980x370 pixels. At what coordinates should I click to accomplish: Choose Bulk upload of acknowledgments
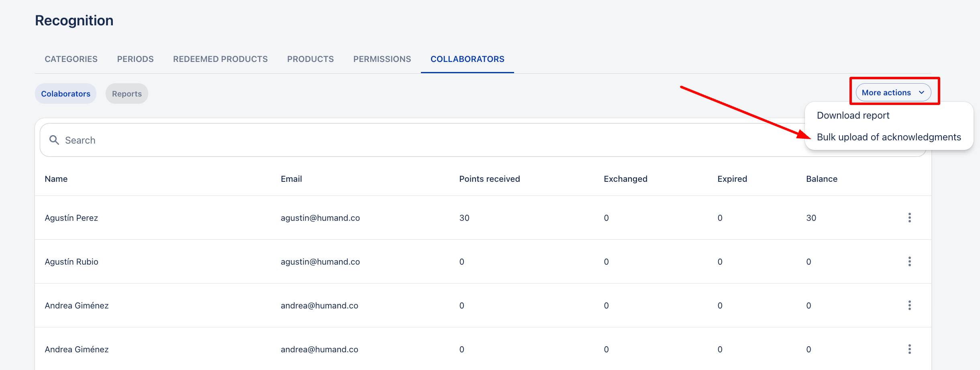point(888,137)
